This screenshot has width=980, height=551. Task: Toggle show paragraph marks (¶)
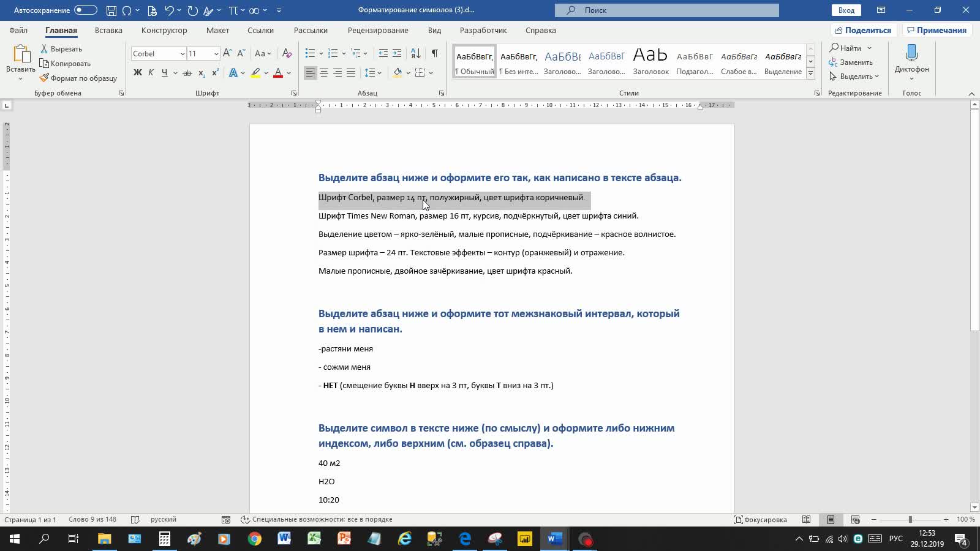coord(434,53)
